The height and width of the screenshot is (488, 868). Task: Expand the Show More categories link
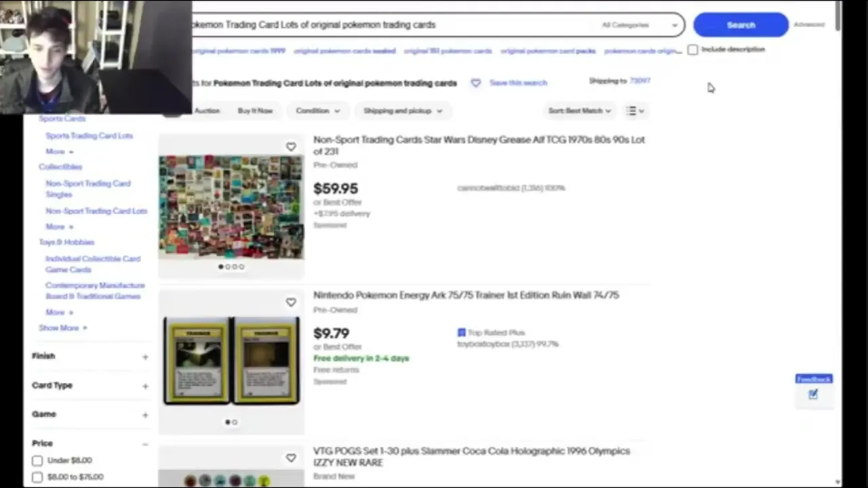[62, 328]
